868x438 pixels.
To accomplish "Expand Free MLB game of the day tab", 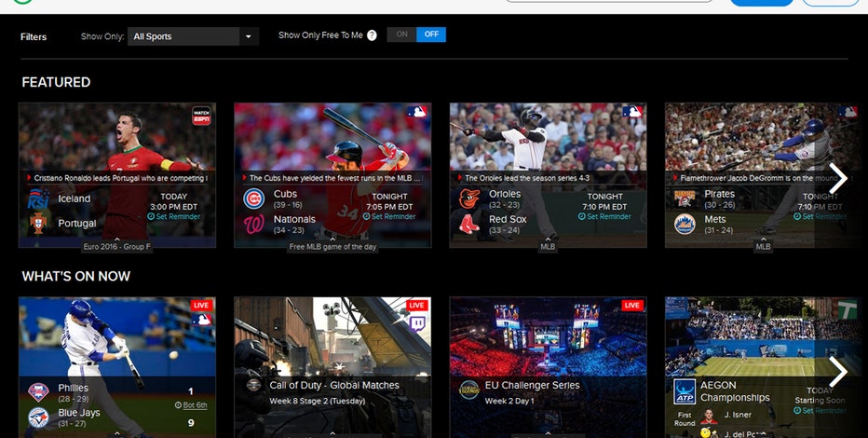I will [x=332, y=246].
